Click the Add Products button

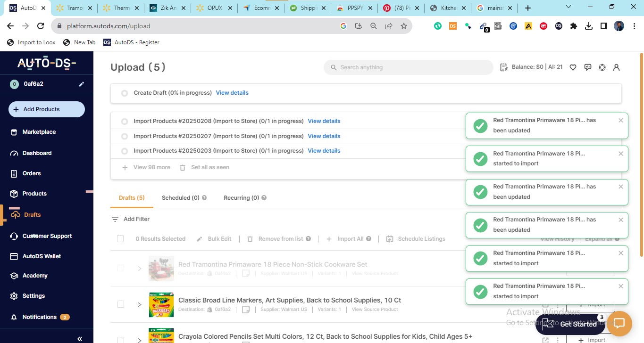(47, 109)
